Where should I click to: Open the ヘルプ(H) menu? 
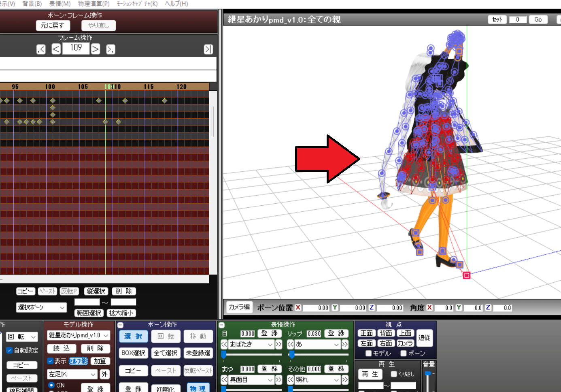click(x=176, y=4)
